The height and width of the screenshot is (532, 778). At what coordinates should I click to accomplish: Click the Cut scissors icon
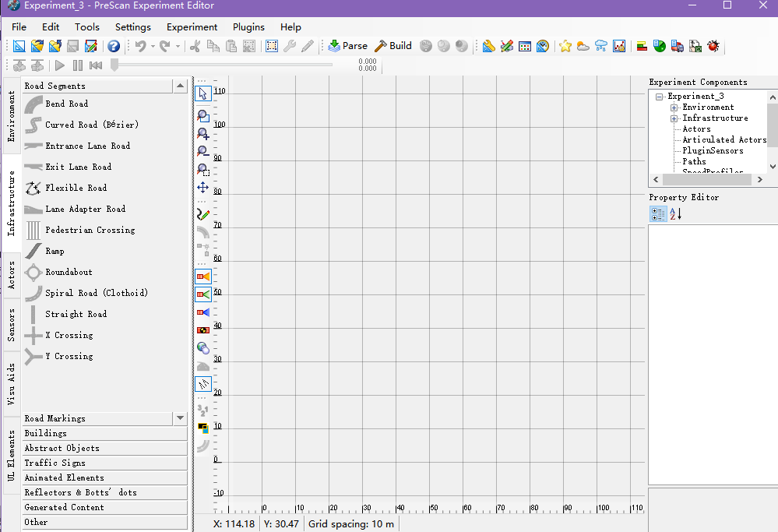[195, 46]
